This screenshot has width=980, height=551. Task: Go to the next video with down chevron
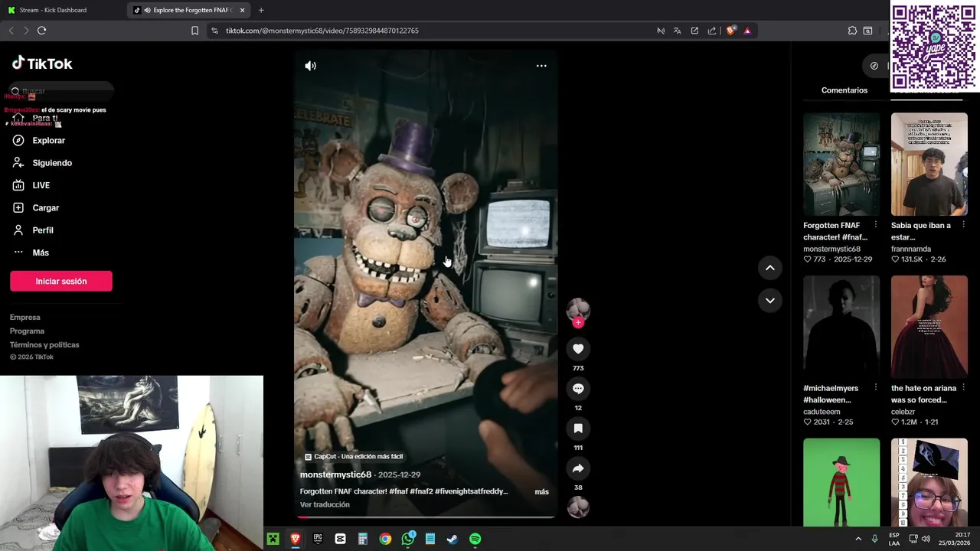coord(770,300)
